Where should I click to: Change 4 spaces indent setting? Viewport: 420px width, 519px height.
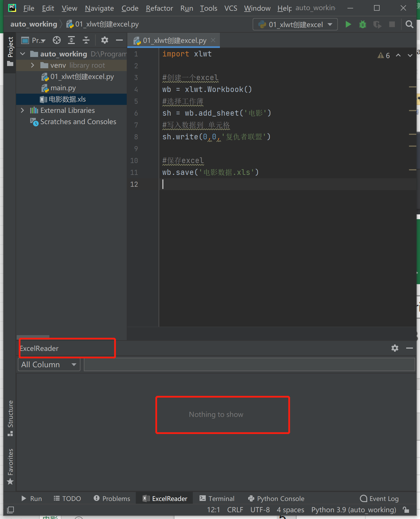coord(290,510)
